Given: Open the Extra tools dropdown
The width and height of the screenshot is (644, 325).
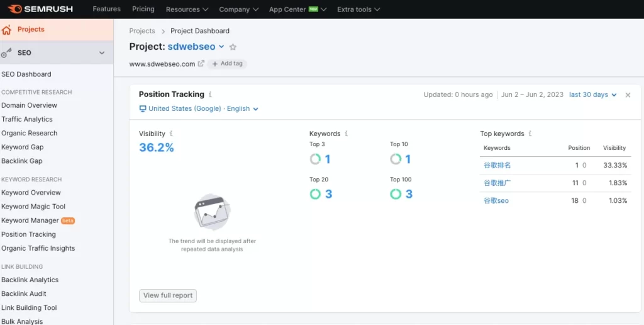Looking at the screenshot, I should tap(358, 9).
